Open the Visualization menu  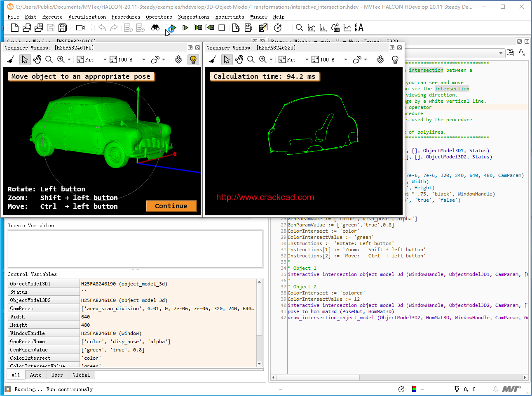87,17
